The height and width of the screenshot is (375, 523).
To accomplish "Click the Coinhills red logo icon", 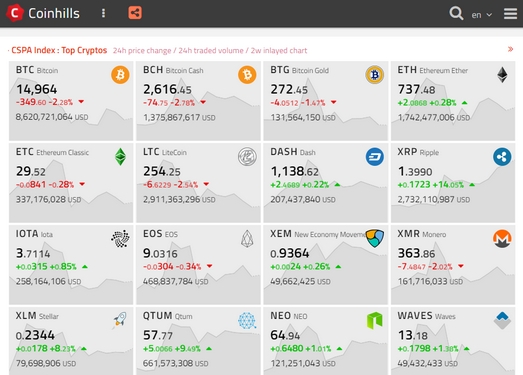I will coord(15,13).
